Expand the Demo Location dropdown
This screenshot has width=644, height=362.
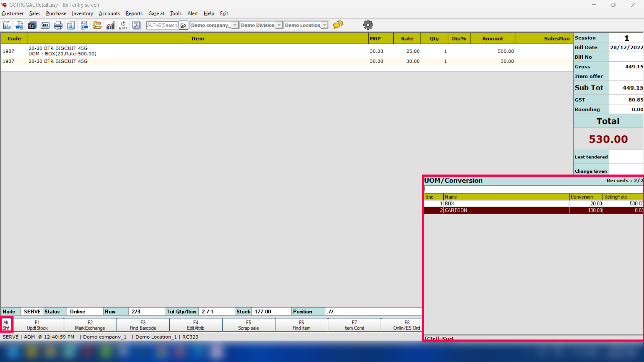point(324,25)
